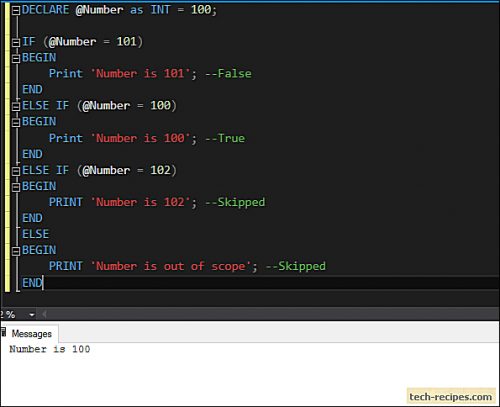Click the 'Number is 100' output message
The image size is (500, 407).
pos(50,349)
